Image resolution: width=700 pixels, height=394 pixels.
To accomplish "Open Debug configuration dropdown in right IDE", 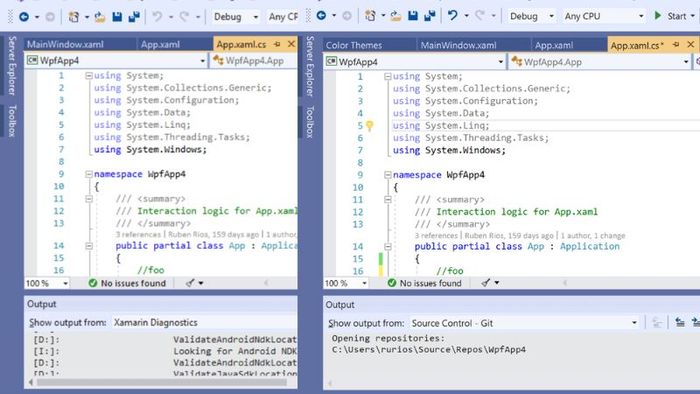I will 532,16.
